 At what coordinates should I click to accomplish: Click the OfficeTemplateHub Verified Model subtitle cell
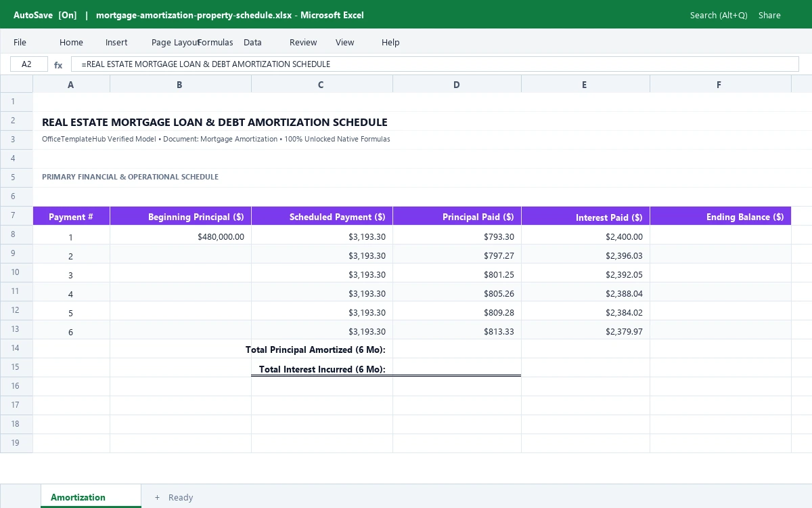[x=216, y=139]
